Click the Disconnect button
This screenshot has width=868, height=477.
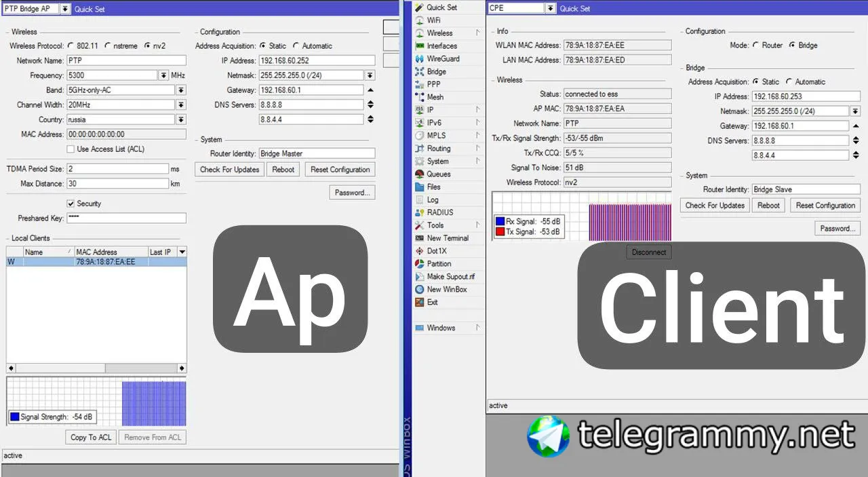pyautogui.click(x=649, y=252)
